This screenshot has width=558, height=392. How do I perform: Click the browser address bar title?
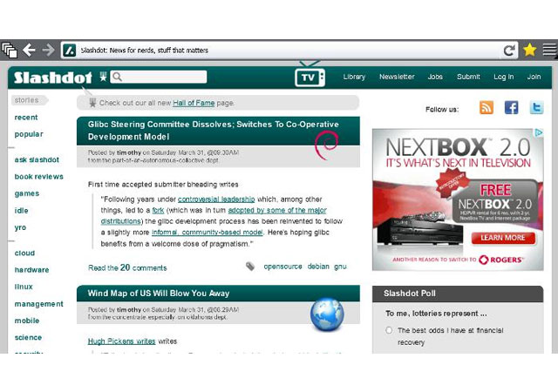coord(144,51)
